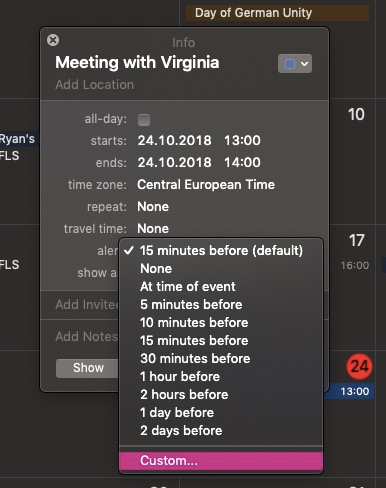Screen dimensions: 386x488
Task: Open the travel time None dropdown
Action: point(153,229)
